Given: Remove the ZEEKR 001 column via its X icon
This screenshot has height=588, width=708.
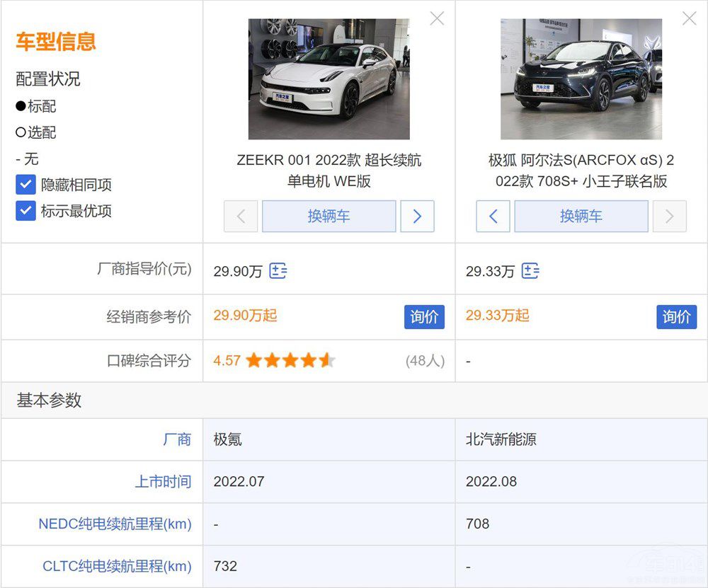Looking at the screenshot, I should [x=437, y=19].
